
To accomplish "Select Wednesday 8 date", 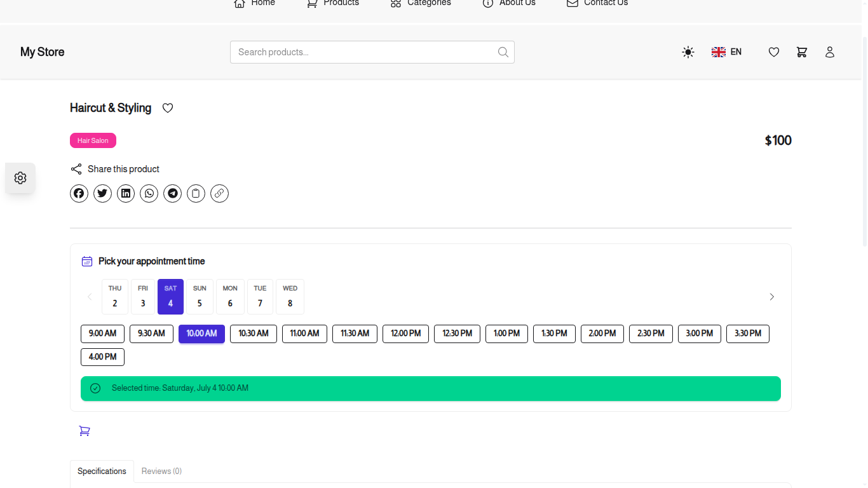I will (290, 297).
